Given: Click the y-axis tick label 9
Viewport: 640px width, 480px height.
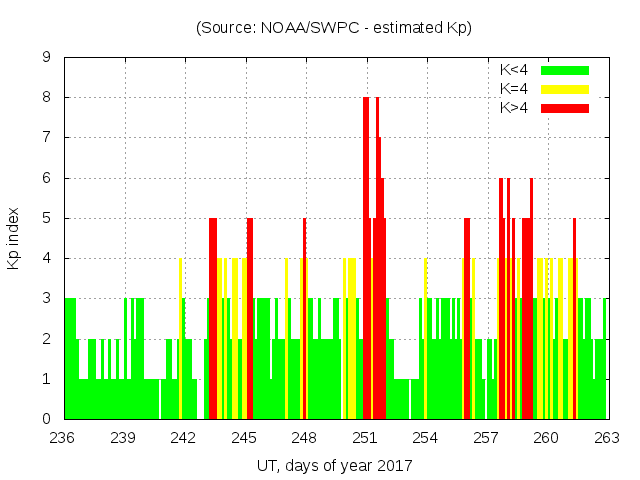Looking at the screenshot, I should click(46, 57).
